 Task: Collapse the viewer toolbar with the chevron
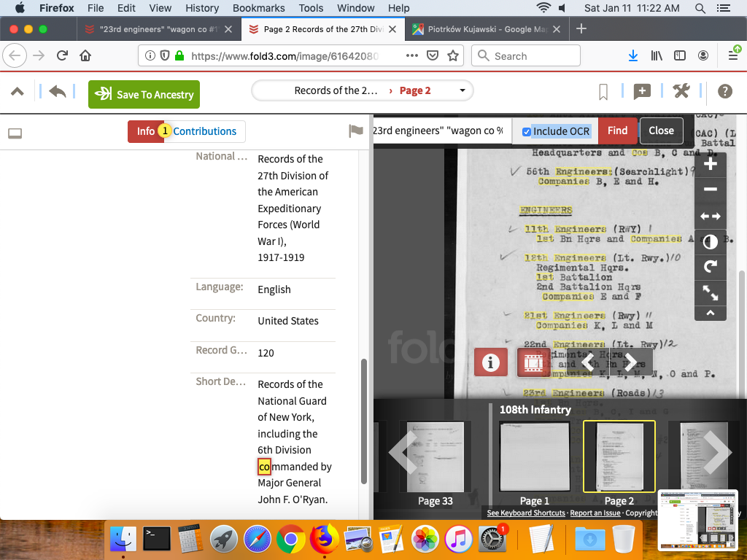[711, 313]
